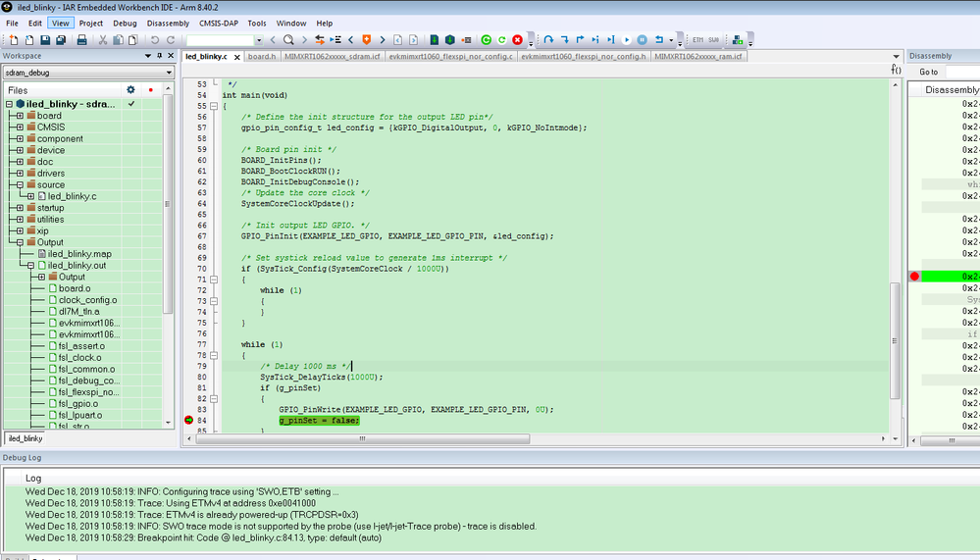Image resolution: width=980 pixels, height=560 pixels.
Task: Click the Disassembly Go to field
Action: click(962, 72)
